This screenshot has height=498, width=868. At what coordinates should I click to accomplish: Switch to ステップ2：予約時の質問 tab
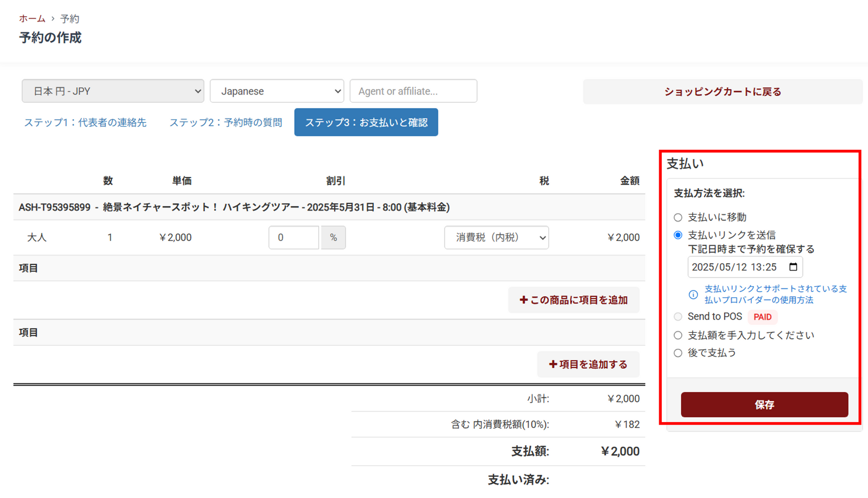pyautogui.click(x=226, y=123)
